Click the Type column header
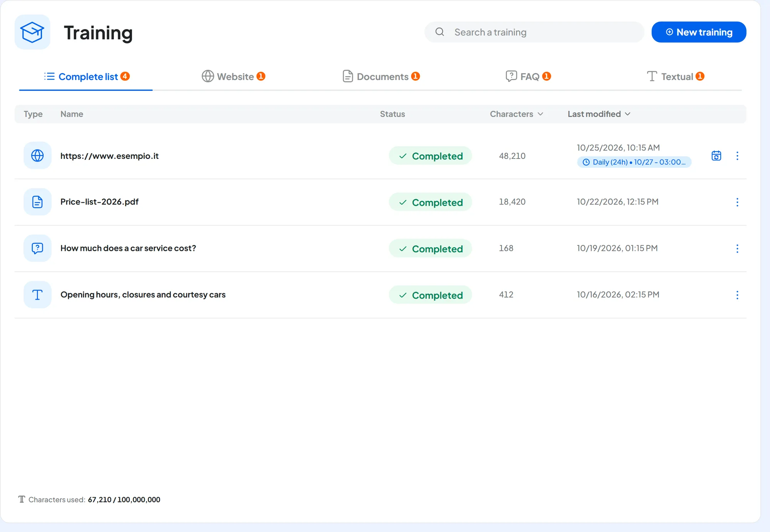 (x=33, y=114)
